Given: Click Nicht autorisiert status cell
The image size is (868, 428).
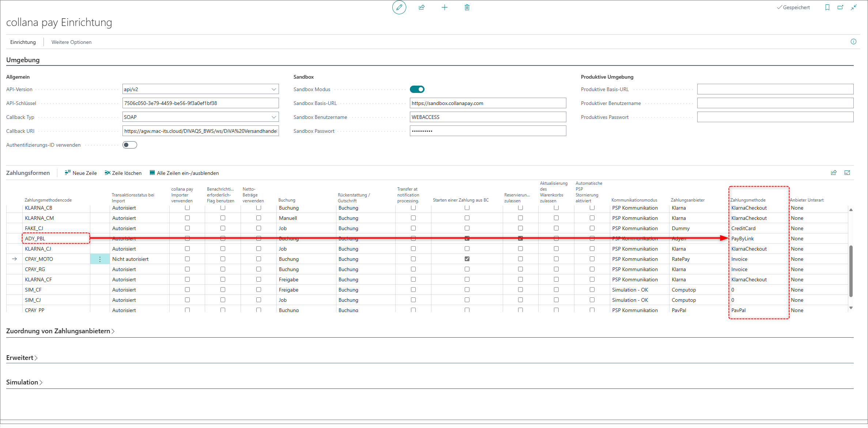Looking at the screenshot, I should tap(139, 259).
